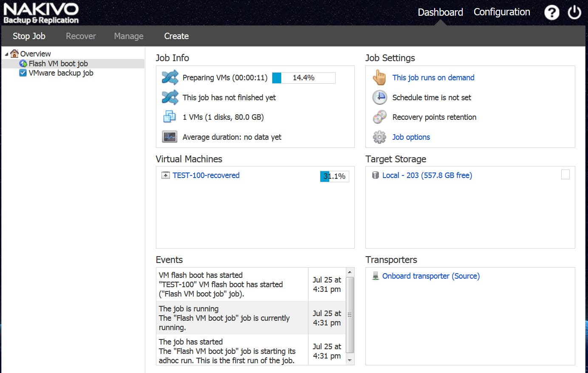Click the 'This job runs on demand' link
The image size is (588, 373).
[x=433, y=78]
